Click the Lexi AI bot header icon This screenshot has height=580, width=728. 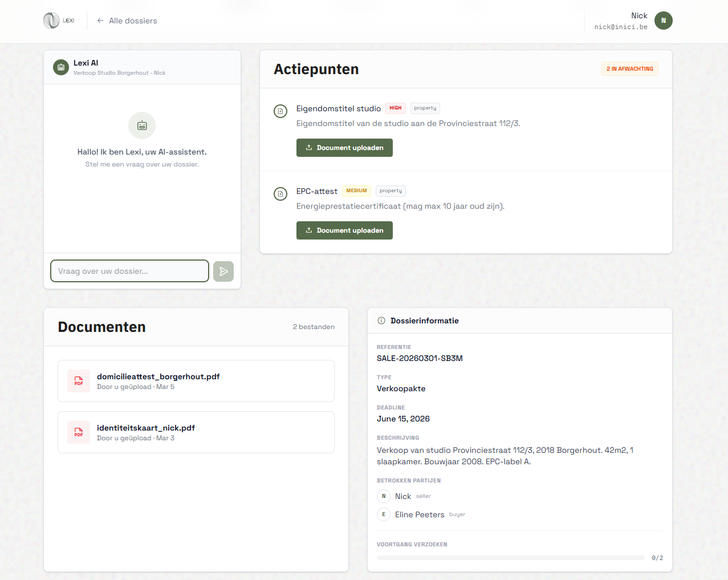point(61,67)
